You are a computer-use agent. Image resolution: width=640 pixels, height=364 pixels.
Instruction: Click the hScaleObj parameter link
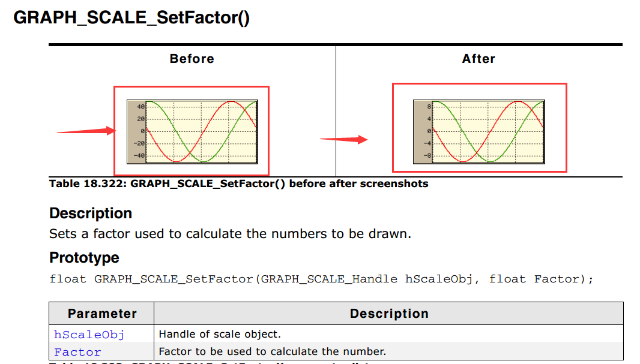click(89, 335)
